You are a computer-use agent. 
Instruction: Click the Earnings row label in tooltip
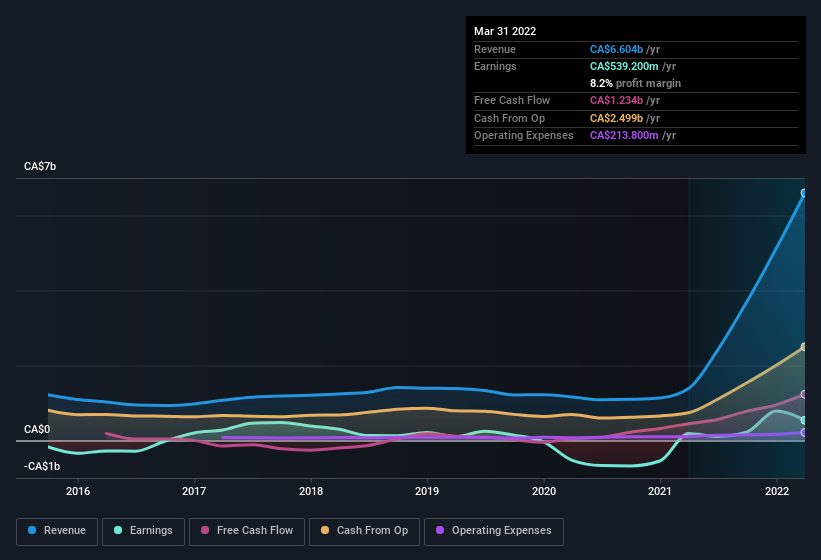click(495, 66)
